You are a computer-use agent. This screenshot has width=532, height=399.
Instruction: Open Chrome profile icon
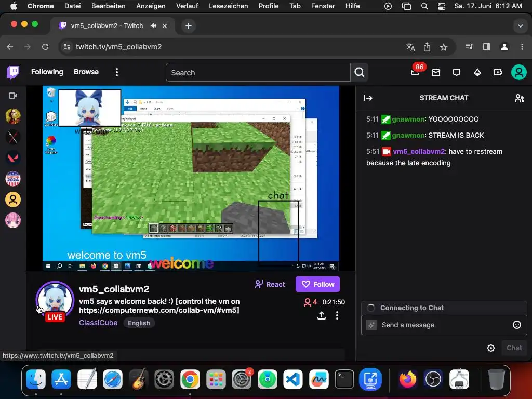(x=504, y=47)
